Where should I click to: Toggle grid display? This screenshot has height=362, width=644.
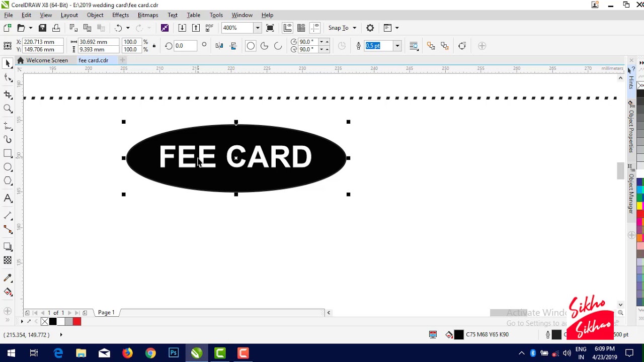301,28
